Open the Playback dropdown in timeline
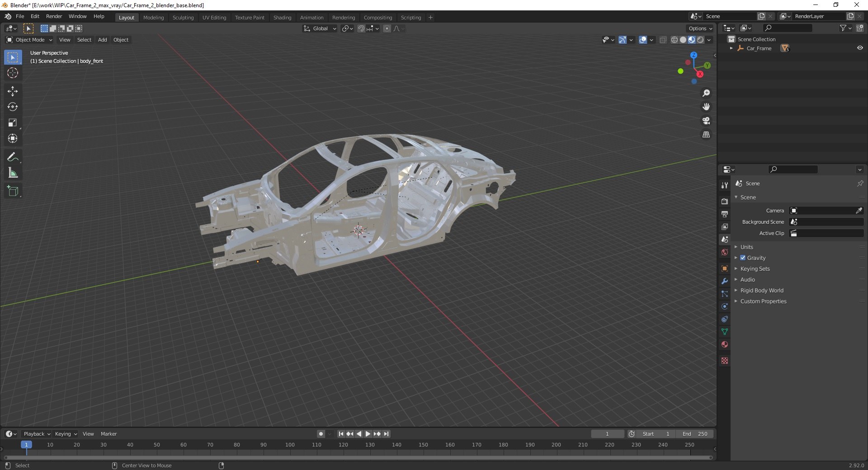This screenshot has width=868, height=470. (x=37, y=434)
